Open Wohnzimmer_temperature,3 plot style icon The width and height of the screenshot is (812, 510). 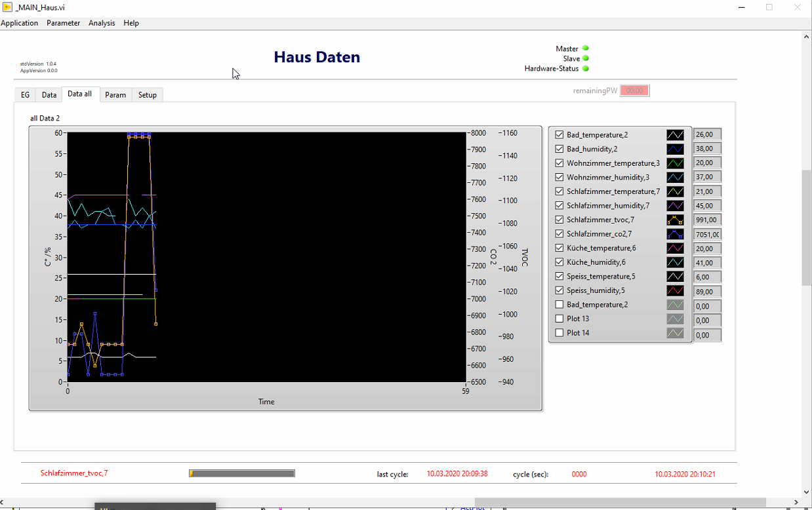[x=675, y=163]
